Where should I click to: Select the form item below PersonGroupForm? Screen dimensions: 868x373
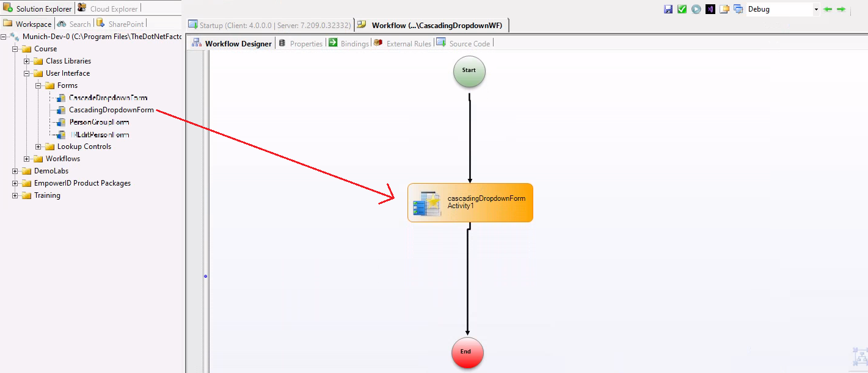point(99,134)
